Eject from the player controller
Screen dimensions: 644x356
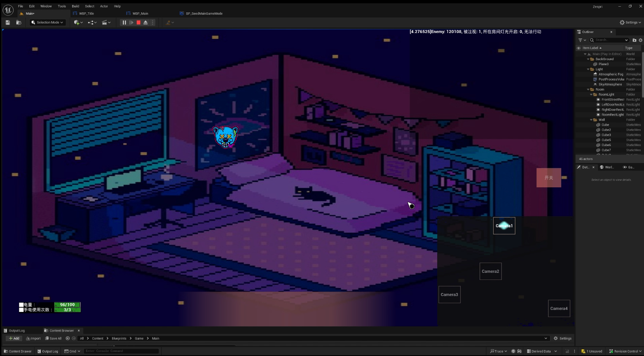(x=145, y=22)
